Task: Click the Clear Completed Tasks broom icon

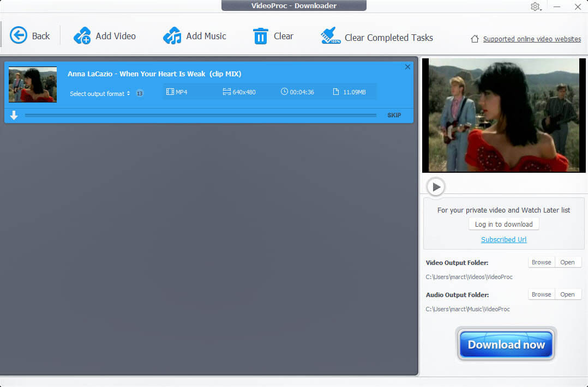Action: (331, 35)
